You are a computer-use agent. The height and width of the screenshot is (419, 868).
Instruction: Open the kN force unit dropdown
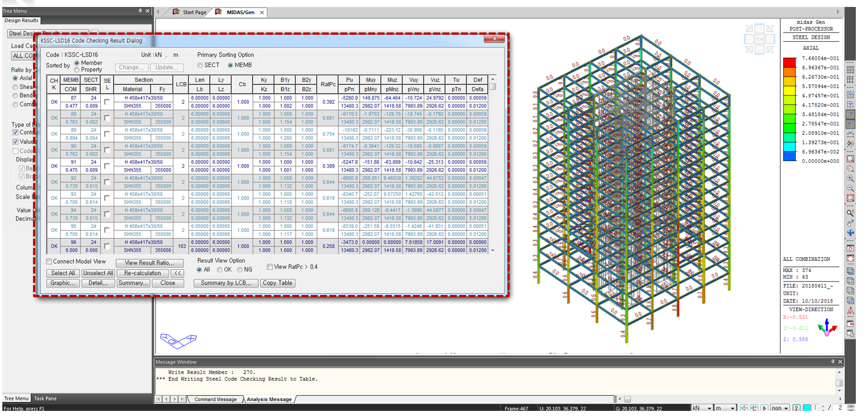(x=702, y=408)
